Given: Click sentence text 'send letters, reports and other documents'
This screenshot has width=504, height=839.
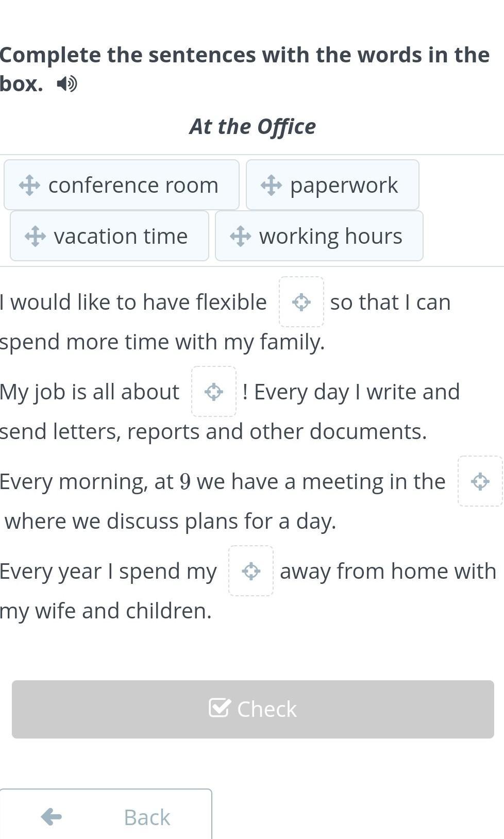Looking at the screenshot, I should pos(213,431).
